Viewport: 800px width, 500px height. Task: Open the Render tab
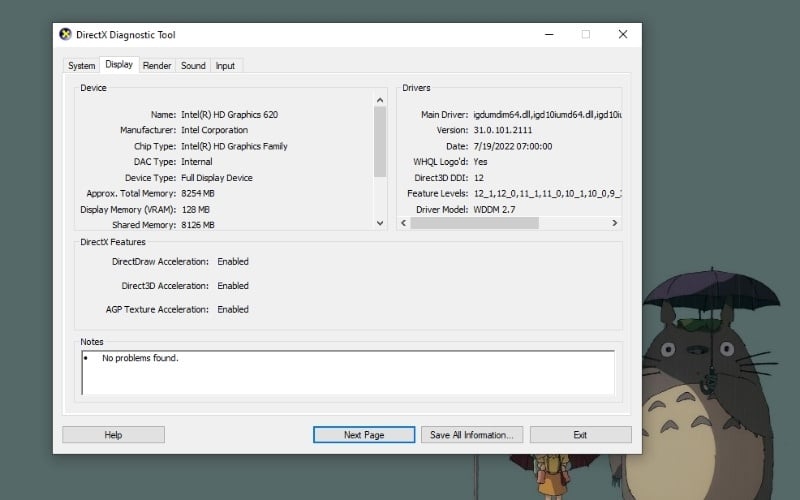[x=156, y=66]
